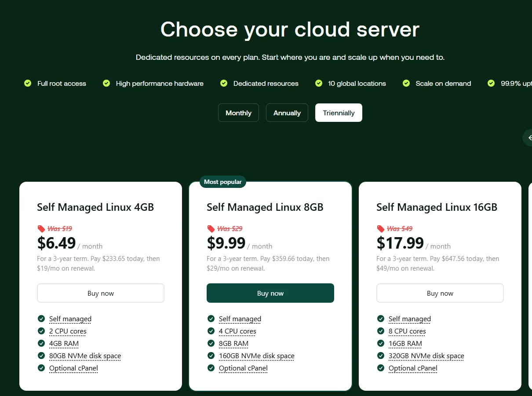Click the 8GB RAM feature term

[233, 344]
